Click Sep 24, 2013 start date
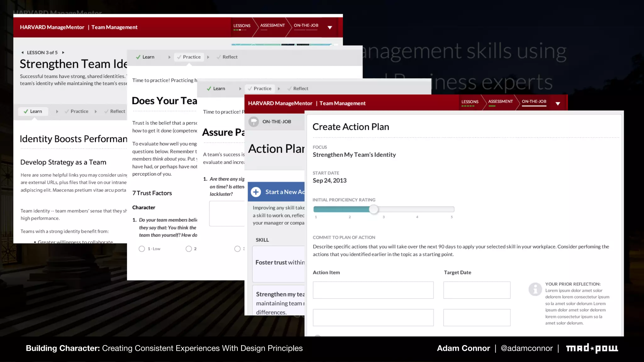This screenshot has width=644, height=362. click(x=330, y=181)
